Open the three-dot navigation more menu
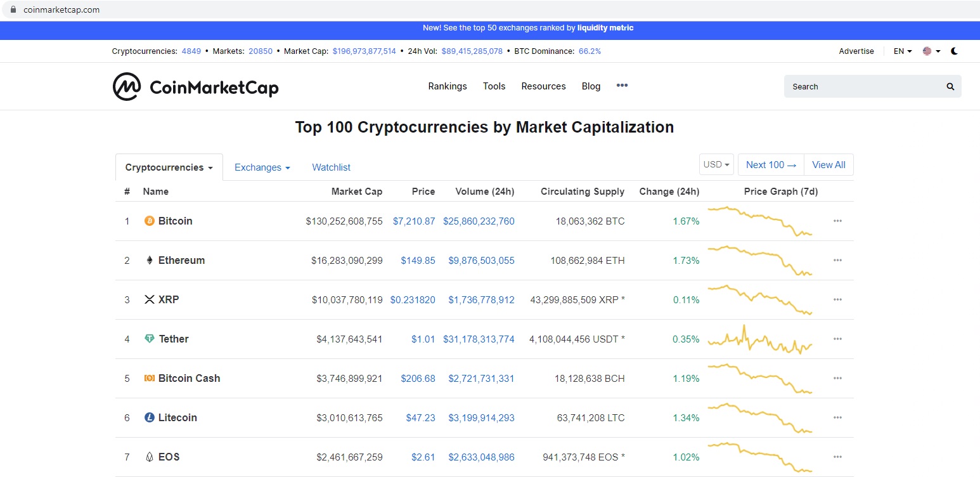Viewport: 980px width, 477px height. (x=622, y=86)
